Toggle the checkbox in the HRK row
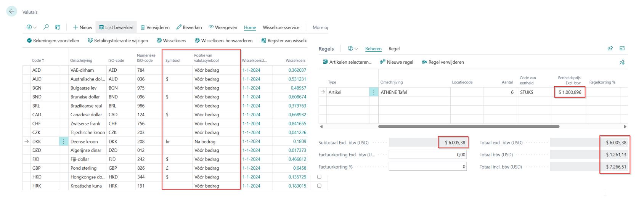Image resolution: width=644 pixels, height=204 pixels. click(x=319, y=186)
